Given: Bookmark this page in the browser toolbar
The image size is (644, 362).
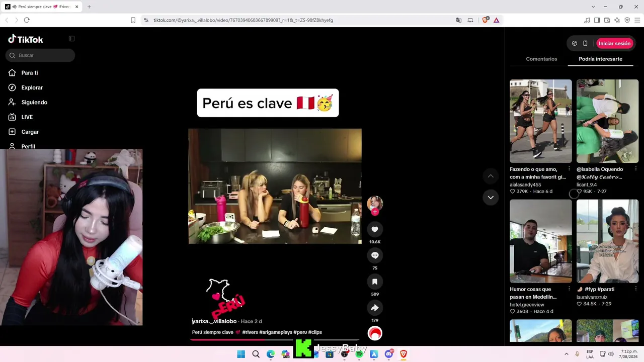Looking at the screenshot, I should pyautogui.click(x=133, y=20).
